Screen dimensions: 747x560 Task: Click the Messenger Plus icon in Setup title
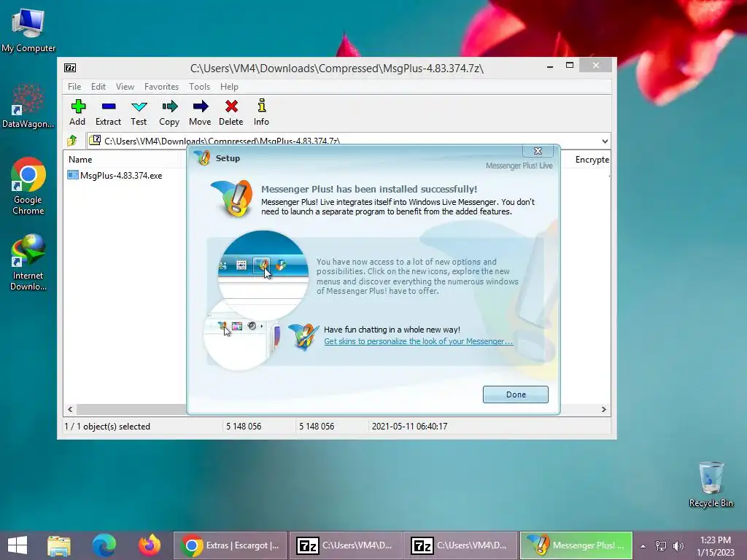[203, 157]
